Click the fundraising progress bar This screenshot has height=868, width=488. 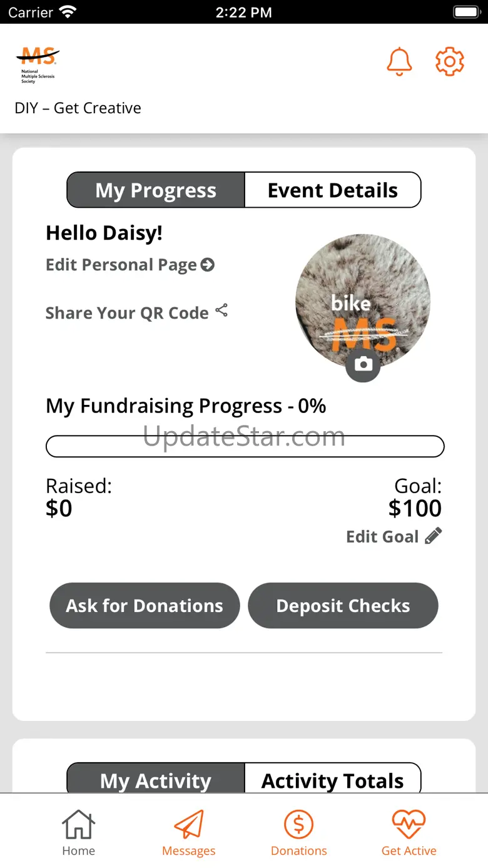[x=245, y=446]
